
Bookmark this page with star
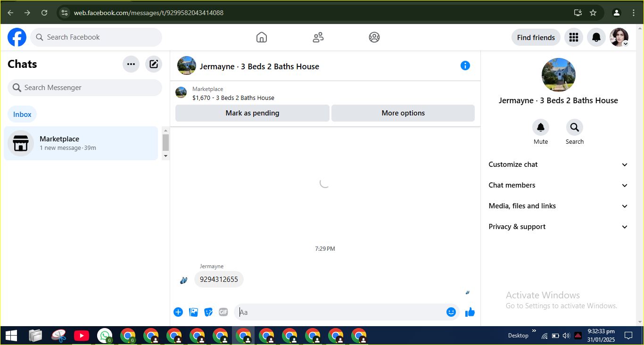pos(593,13)
